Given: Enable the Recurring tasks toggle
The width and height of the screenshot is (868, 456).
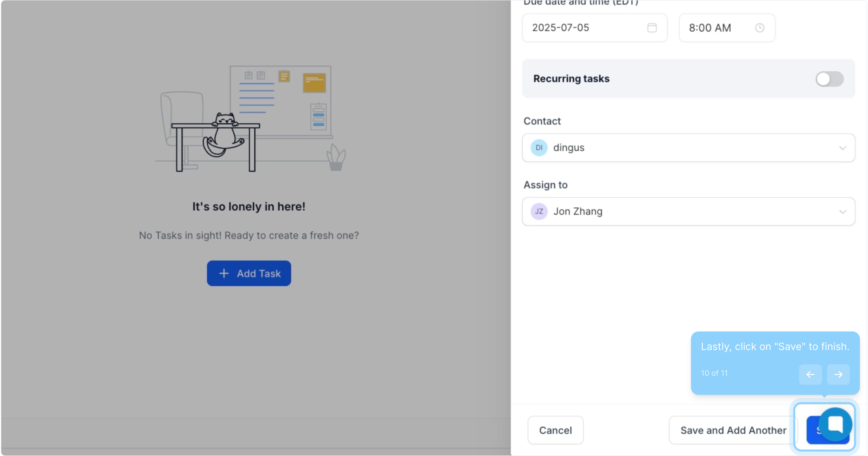Looking at the screenshot, I should [829, 79].
